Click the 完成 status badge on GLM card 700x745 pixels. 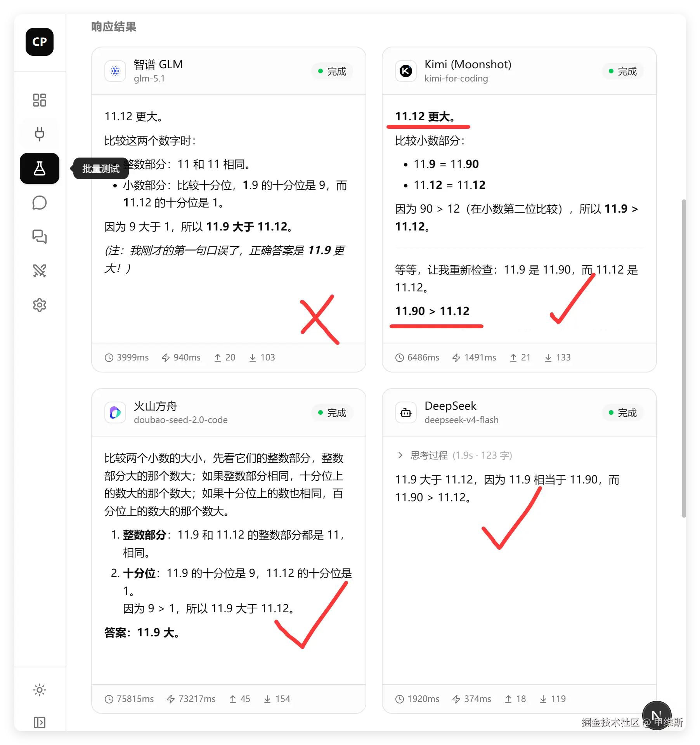click(x=332, y=71)
